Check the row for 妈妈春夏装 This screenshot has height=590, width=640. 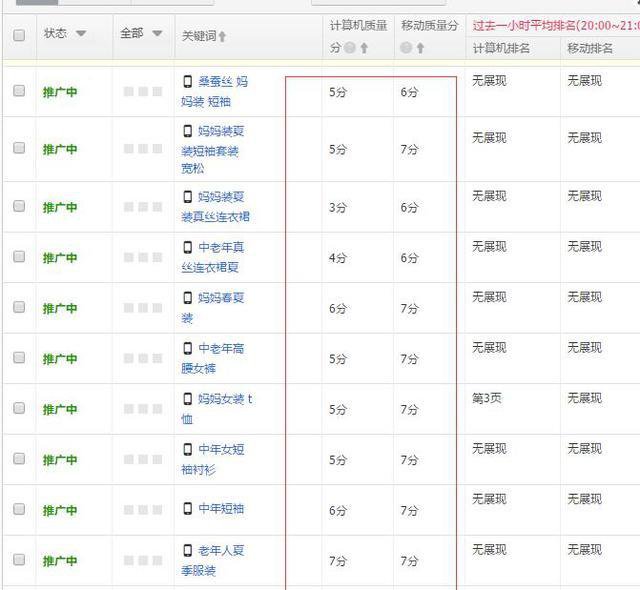19,307
